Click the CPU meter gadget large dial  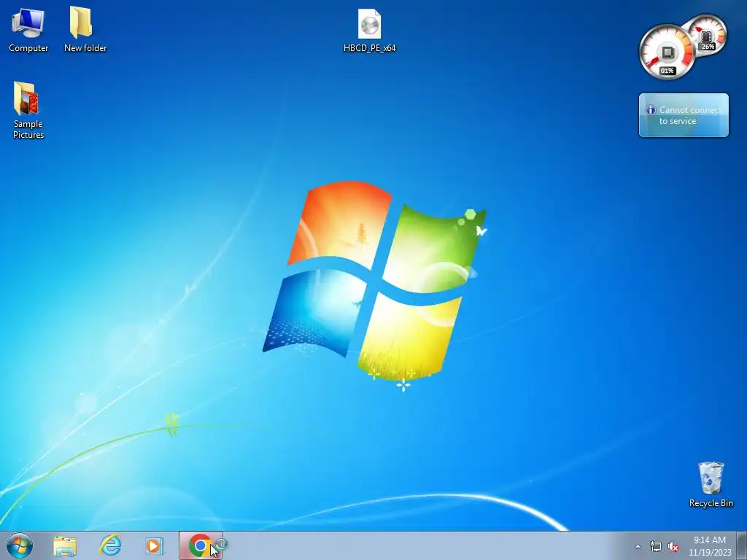pyautogui.click(x=667, y=52)
